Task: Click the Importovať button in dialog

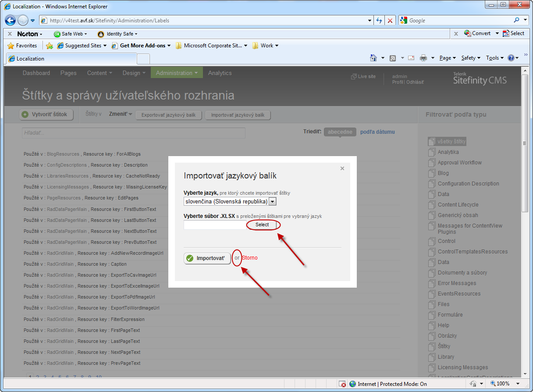Action: tap(207, 258)
